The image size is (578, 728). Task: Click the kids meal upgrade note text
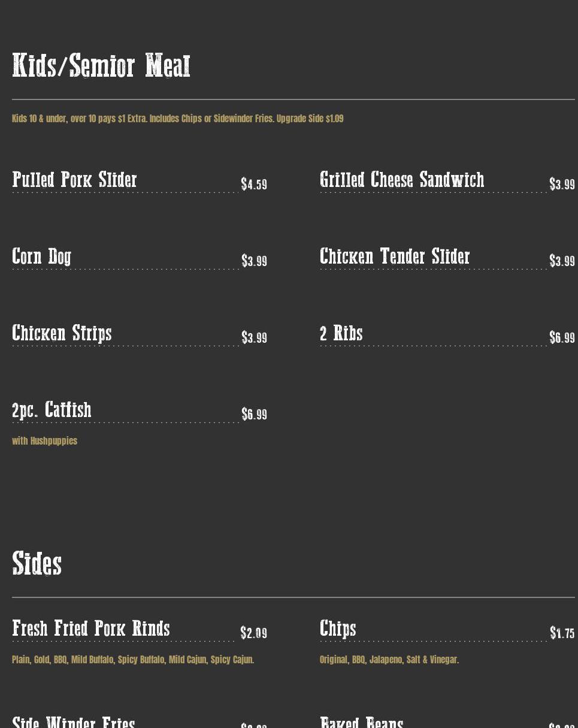178,119
